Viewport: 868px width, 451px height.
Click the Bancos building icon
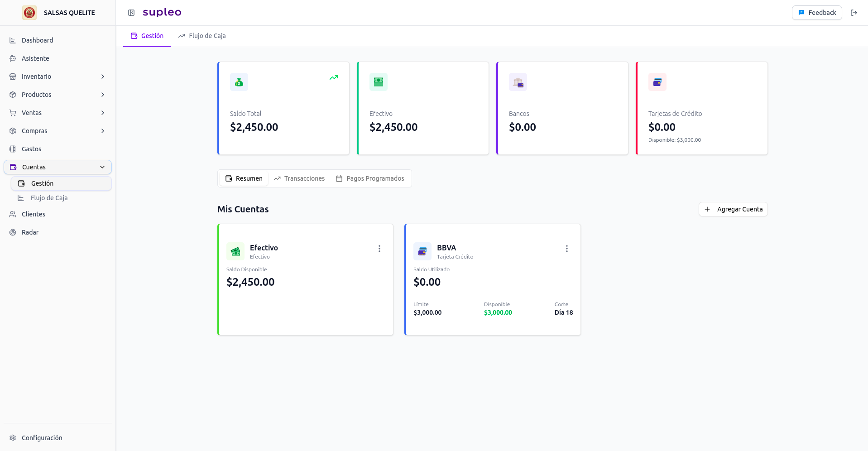click(x=518, y=82)
